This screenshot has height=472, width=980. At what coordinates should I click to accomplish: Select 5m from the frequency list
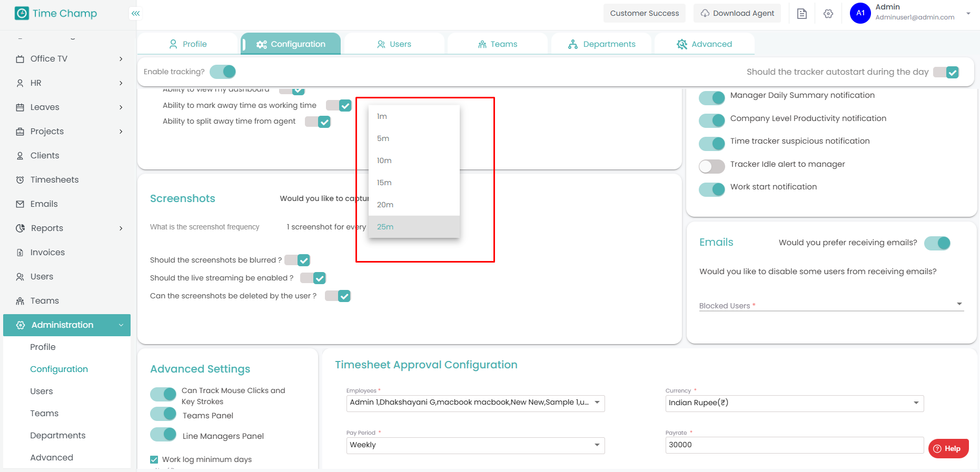[x=414, y=138]
